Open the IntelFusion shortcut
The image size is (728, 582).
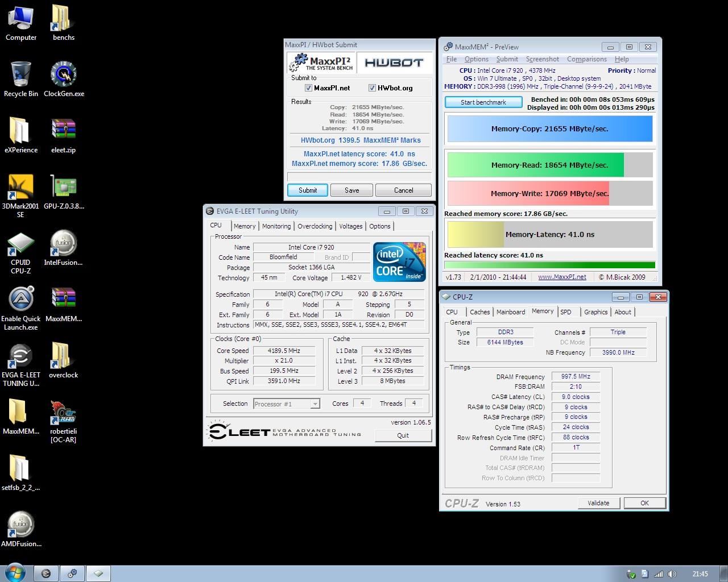63,248
